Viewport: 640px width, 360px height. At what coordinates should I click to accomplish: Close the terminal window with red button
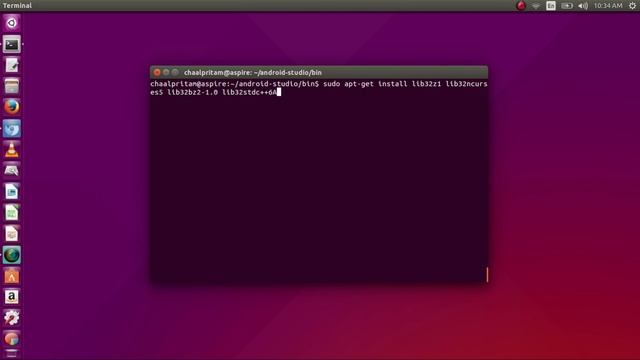pos(157,72)
